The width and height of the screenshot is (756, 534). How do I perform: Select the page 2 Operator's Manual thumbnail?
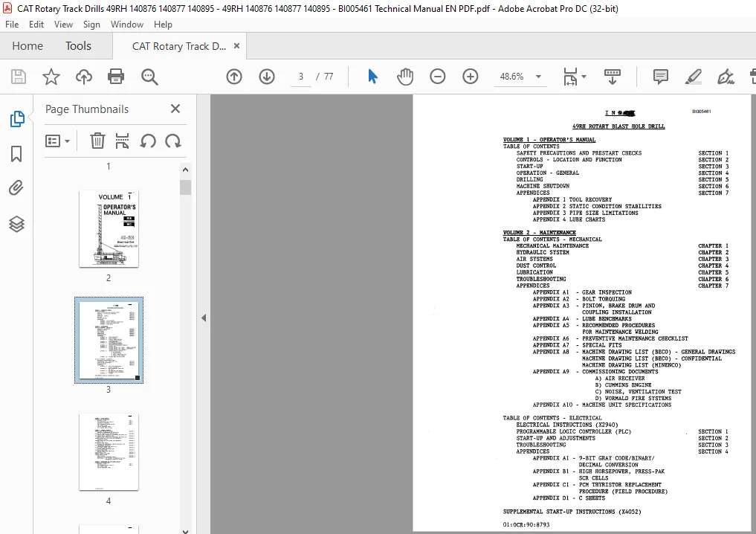point(109,228)
